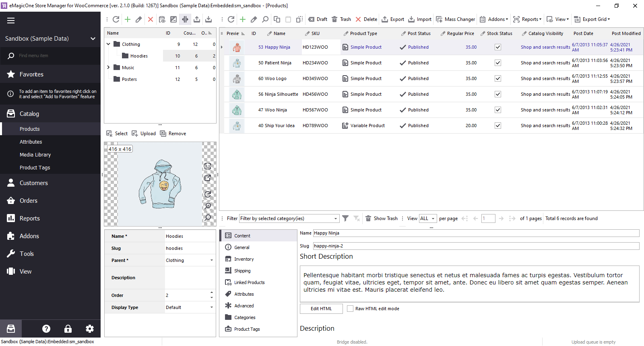Copy product using the copy icon

(277, 19)
